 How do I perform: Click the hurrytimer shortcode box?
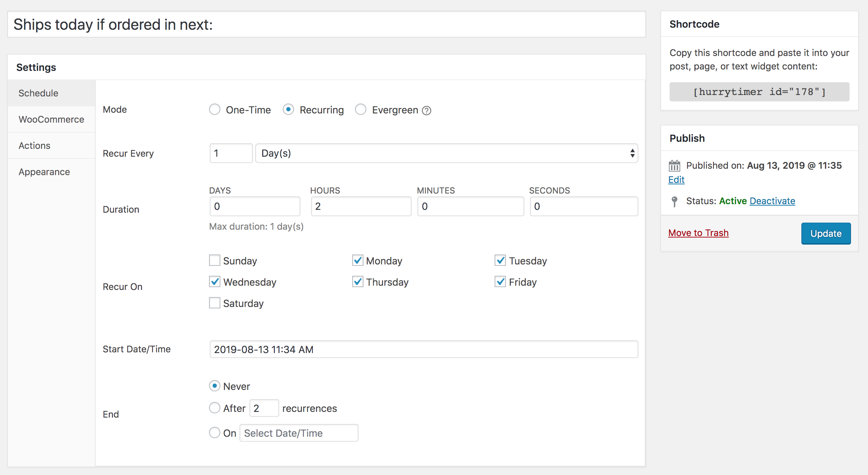[759, 92]
